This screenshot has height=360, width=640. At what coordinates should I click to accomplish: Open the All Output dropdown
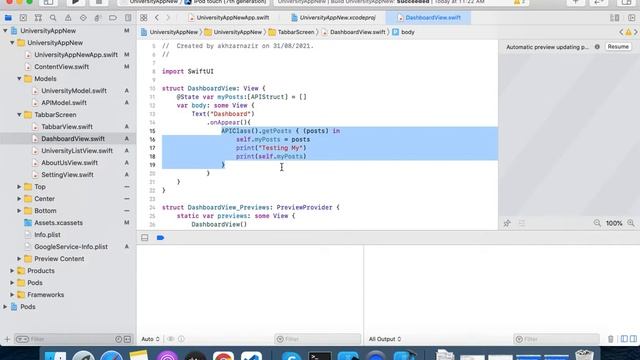[x=384, y=339]
